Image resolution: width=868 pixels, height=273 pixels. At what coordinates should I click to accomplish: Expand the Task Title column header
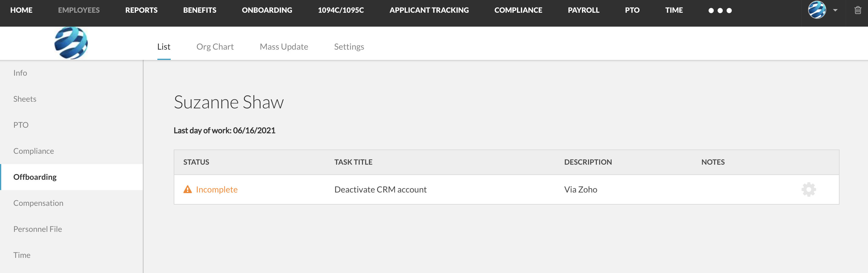click(353, 162)
